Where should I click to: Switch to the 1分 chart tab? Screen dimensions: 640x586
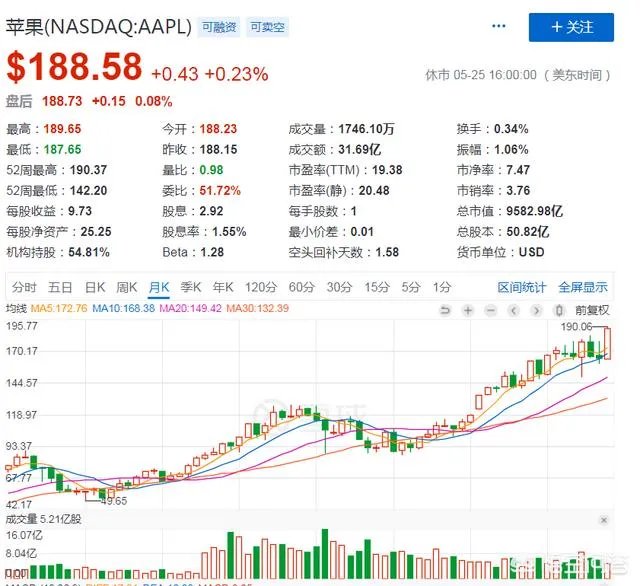[442, 287]
